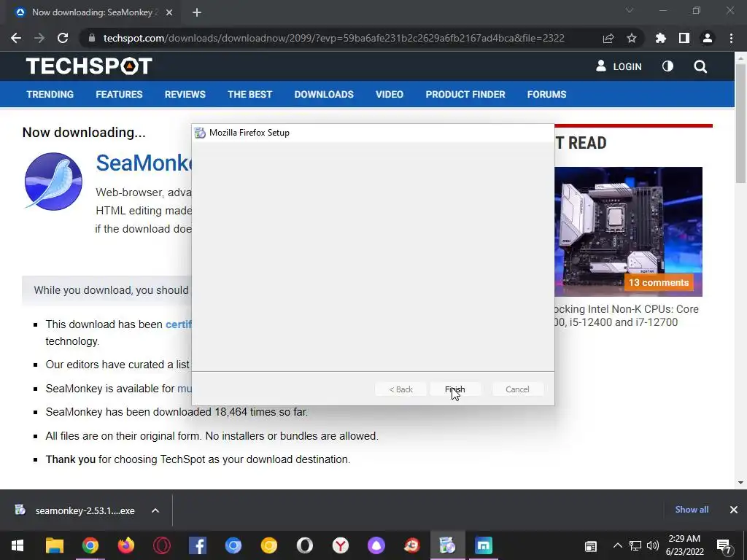Open the DOWNLOADS menu item
Screen dimensions: 747x560
(324, 94)
